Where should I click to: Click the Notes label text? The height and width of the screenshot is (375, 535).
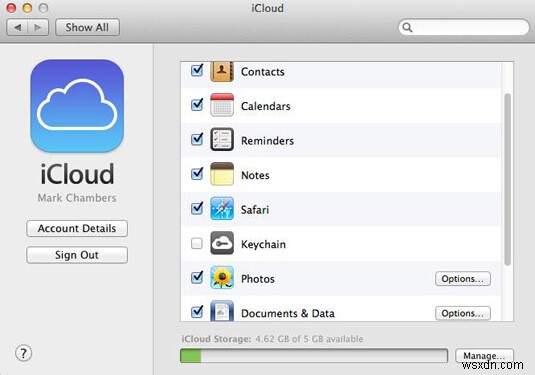point(255,175)
